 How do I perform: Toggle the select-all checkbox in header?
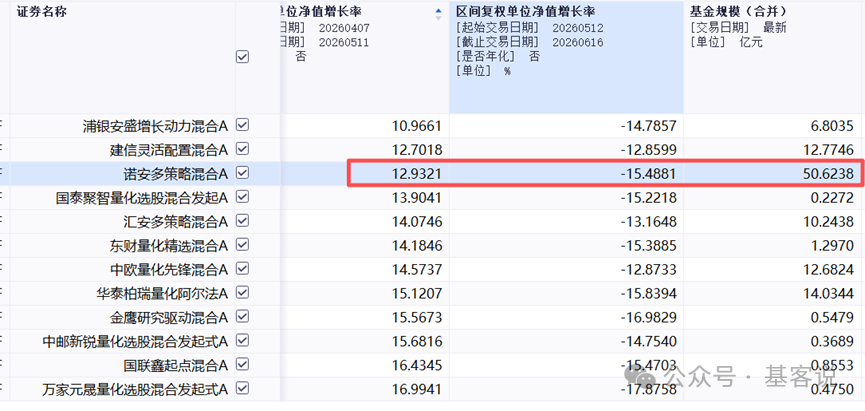click(242, 56)
